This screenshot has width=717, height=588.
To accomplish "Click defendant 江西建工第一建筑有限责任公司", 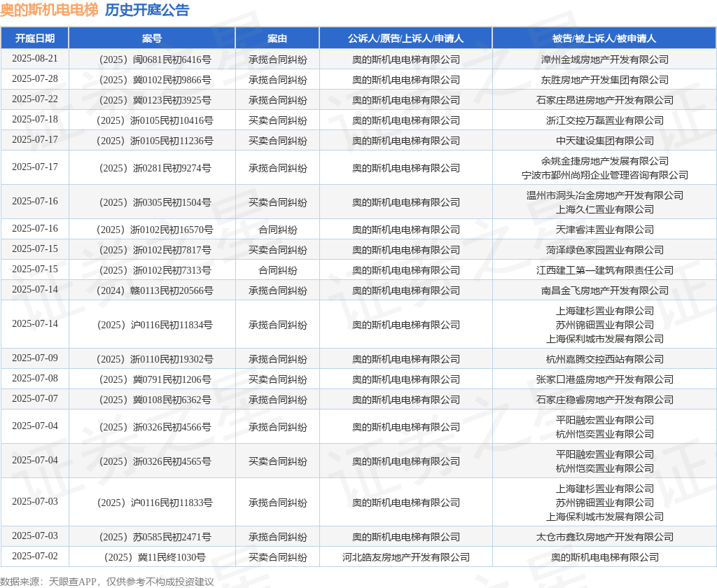I will (x=604, y=270).
